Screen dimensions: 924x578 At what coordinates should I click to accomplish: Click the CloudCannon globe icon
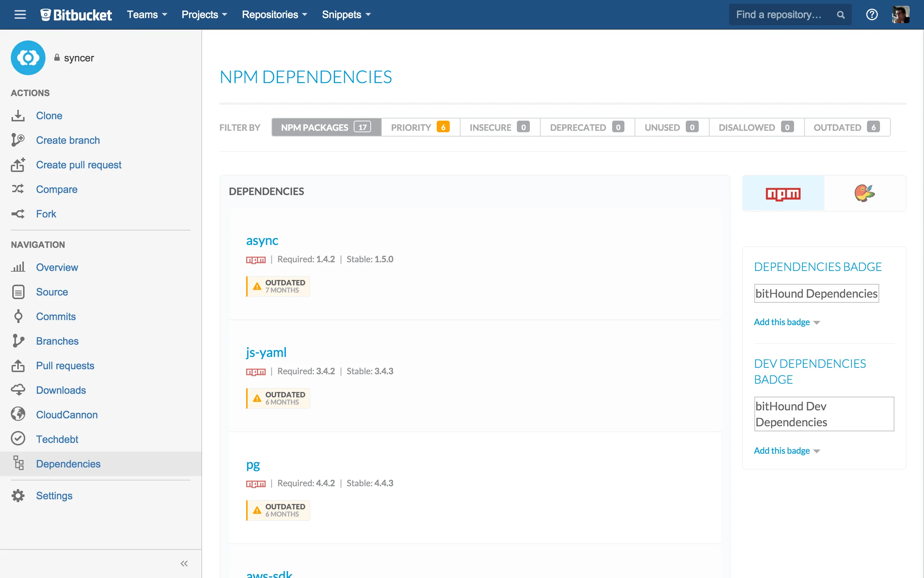pyautogui.click(x=18, y=414)
